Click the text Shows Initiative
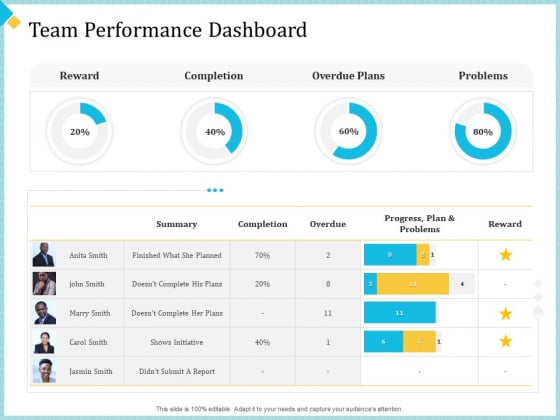Screen dimensions: 560x420 [177, 342]
